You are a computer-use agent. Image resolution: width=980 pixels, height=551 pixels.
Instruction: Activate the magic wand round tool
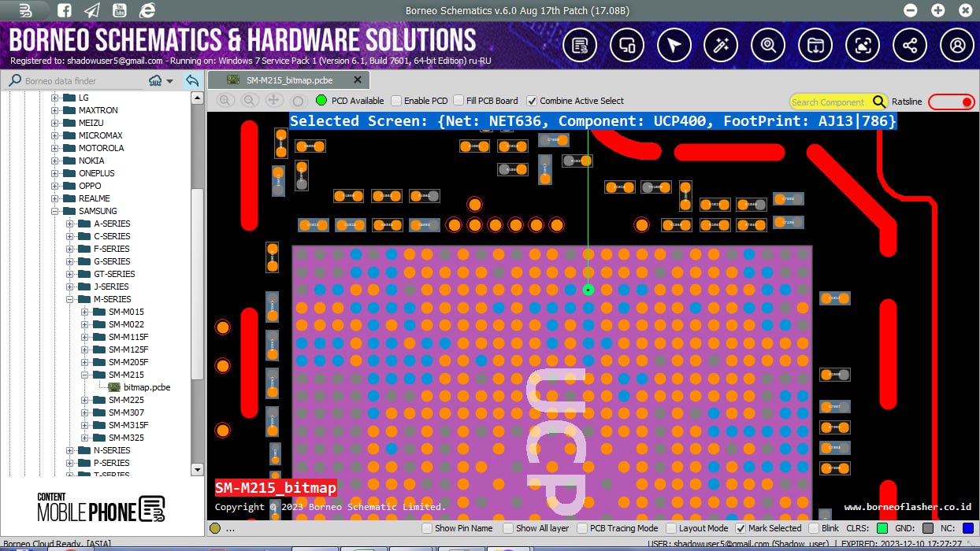[x=721, y=46]
